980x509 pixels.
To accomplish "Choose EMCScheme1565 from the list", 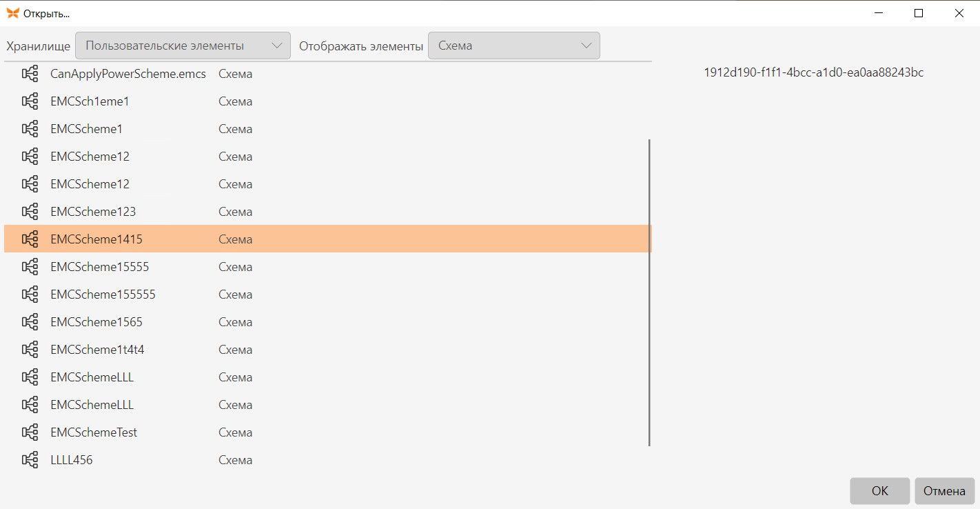I will 328,322.
